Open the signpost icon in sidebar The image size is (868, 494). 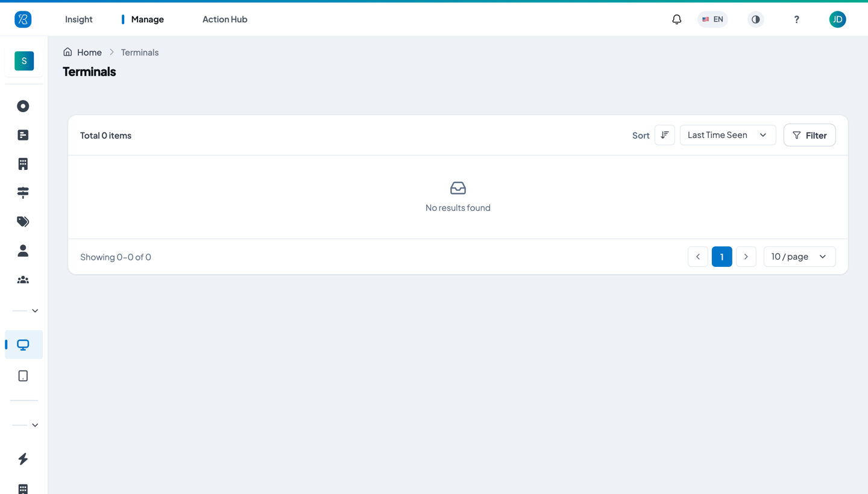pos(23,193)
